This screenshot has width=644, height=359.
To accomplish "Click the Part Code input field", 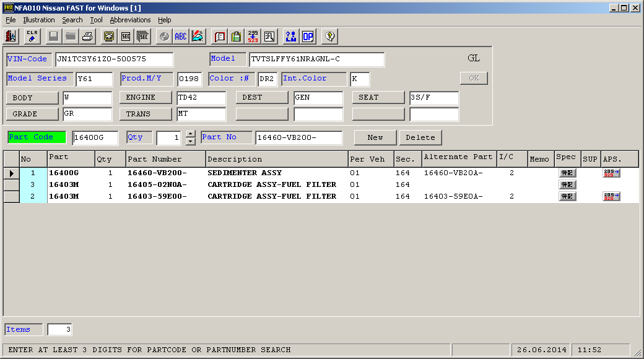I will (95, 137).
